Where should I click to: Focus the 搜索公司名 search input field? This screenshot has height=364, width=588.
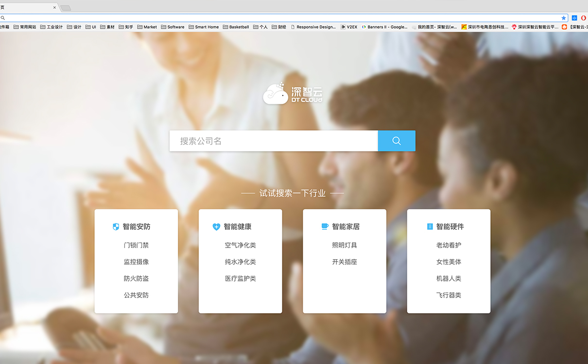coord(274,141)
